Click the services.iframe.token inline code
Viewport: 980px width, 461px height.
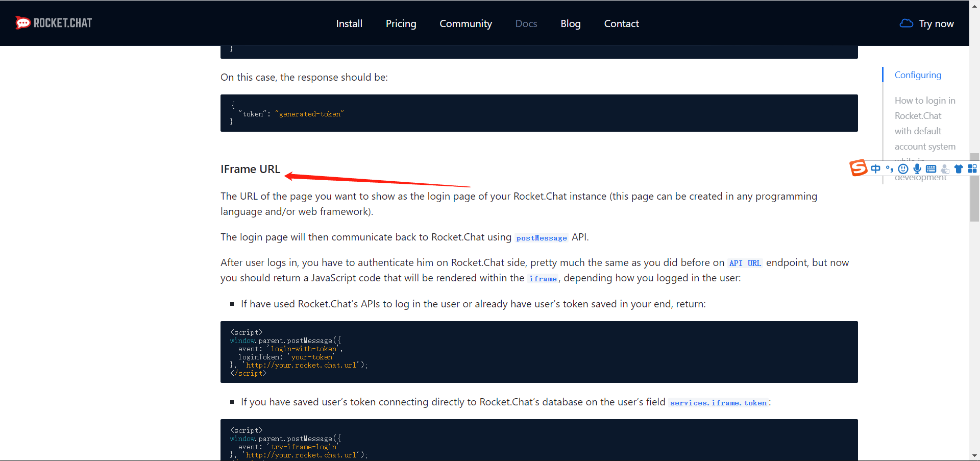tap(719, 403)
